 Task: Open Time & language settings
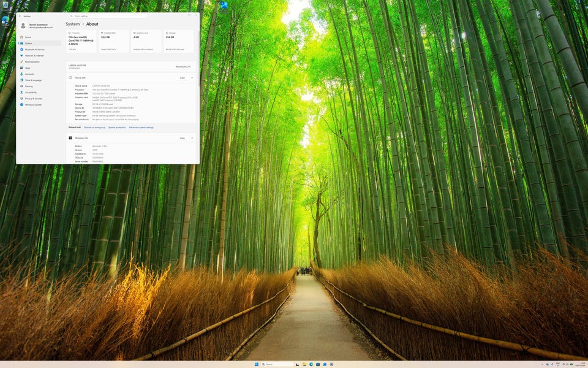(33, 80)
